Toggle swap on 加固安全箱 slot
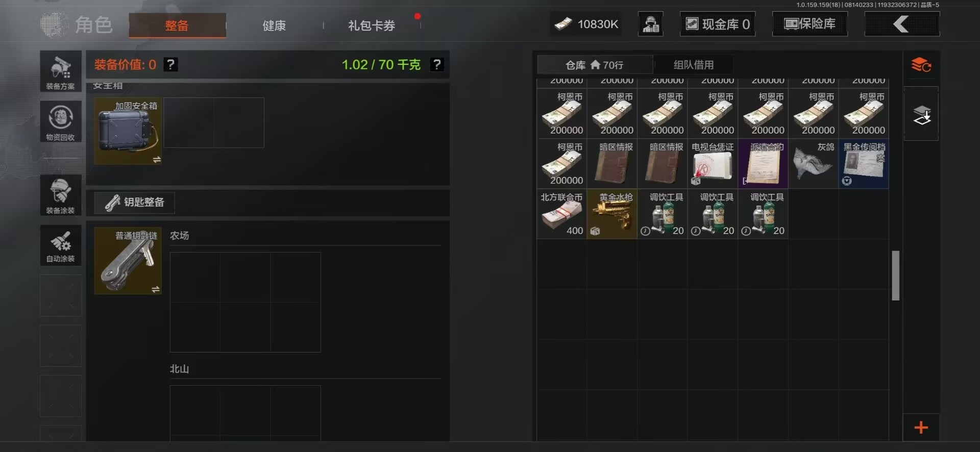This screenshot has width=980, height=452. (x=157, y=160)
